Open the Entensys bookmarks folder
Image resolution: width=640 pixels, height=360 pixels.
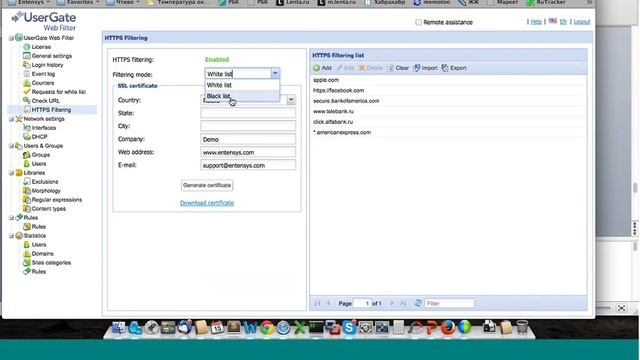(x=30, y=2)
